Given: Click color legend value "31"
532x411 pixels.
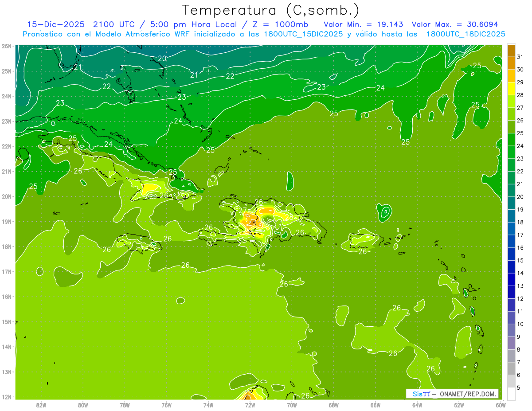Looking at the screenshot, I should click(x=520, y=56).
